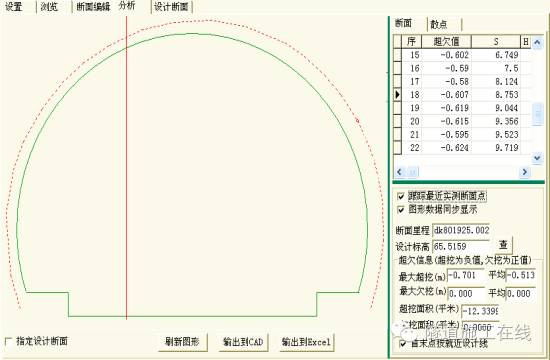This screenshot has height=360, width=550.
Task: Click the average over-excavation field -0.513
Action: 521,275
